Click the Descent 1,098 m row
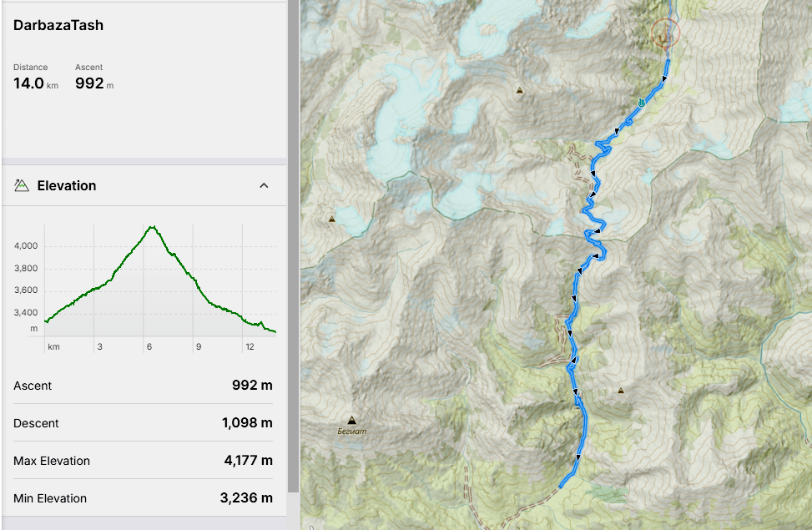The image size is (812, 530). [144, 423]
